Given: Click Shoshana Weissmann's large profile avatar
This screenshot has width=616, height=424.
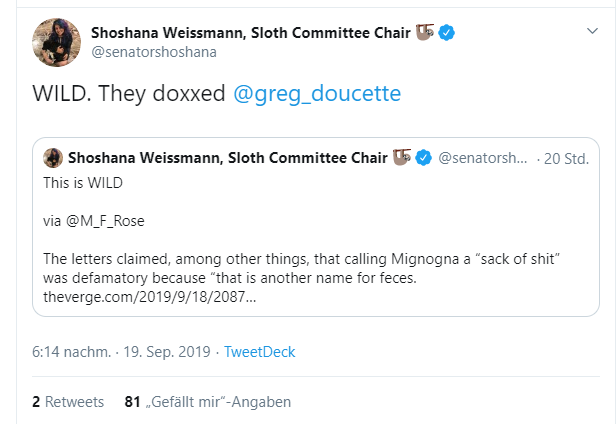Looking at the screenshot, I should pyautogui.click(x=57, y=42).
